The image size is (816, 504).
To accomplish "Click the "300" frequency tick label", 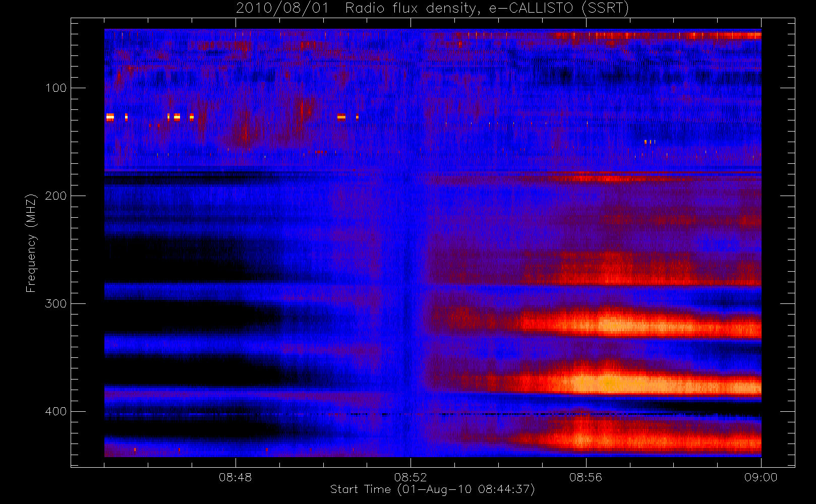I will [56, 304].
